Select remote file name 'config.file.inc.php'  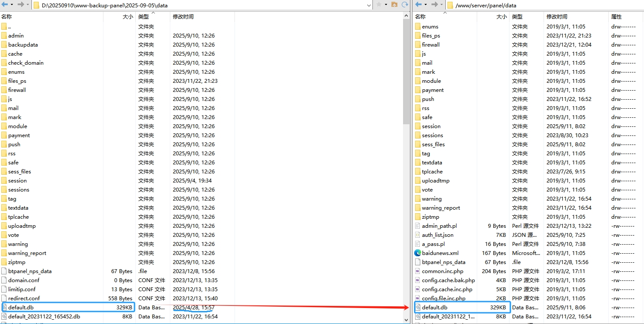(x=444, y=299)
